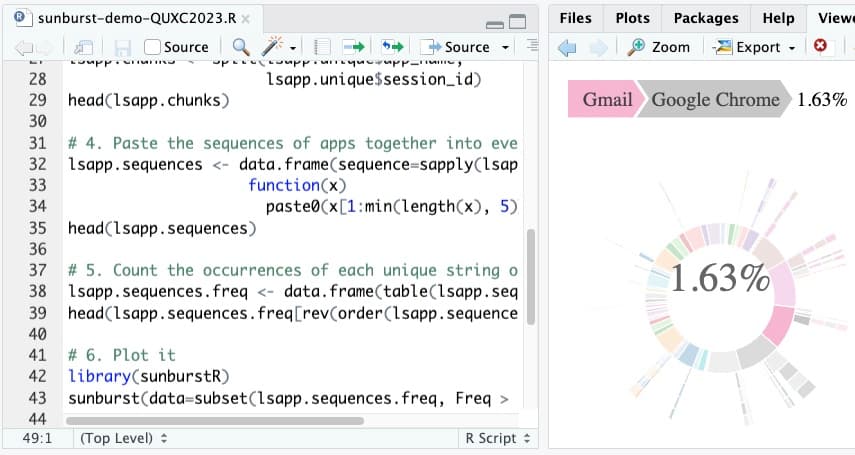
Task: Re-run the previous code region
Action: 392,47
